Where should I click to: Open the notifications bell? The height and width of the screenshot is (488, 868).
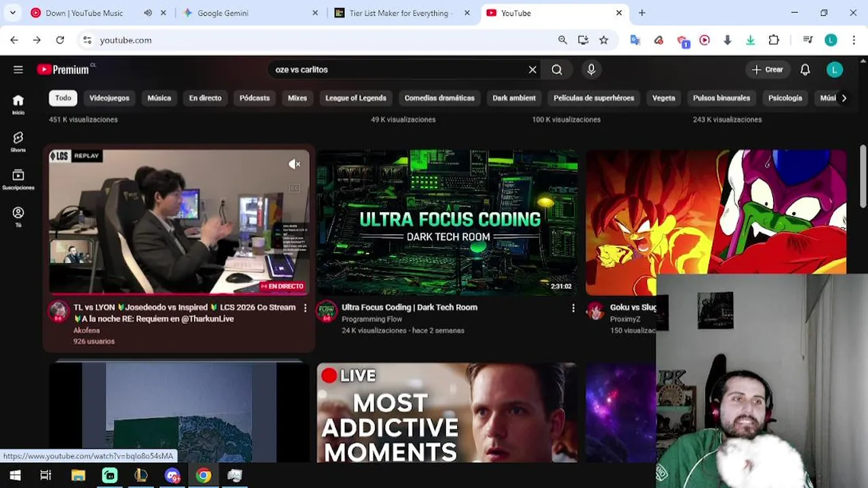[x=805, y=69]
